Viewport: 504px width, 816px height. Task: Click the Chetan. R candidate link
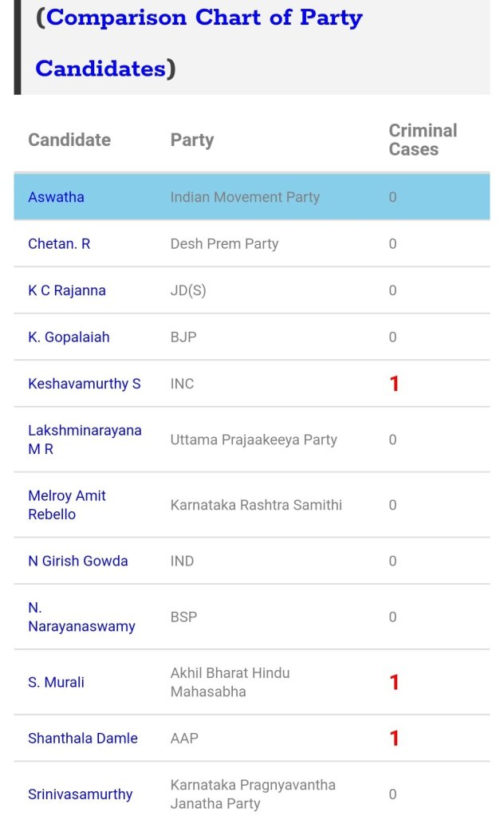[59, 244]
